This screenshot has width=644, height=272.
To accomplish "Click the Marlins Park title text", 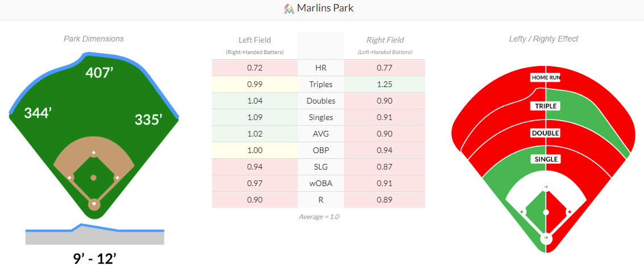I will tap(325, 9).
